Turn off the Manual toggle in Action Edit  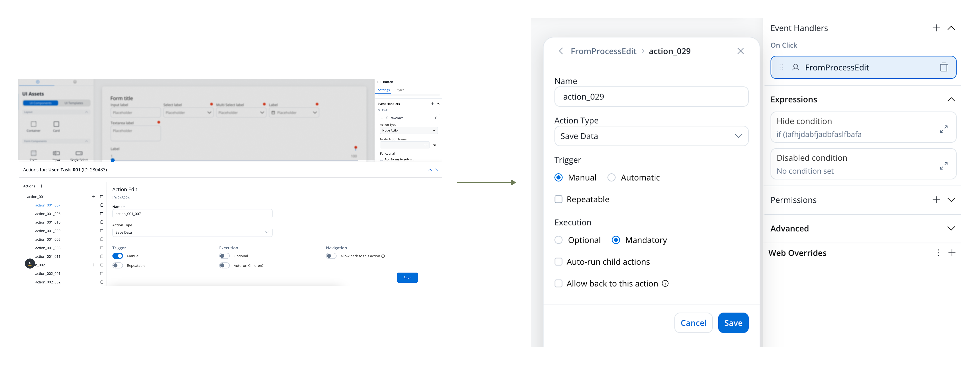click(x=118, y=256)
